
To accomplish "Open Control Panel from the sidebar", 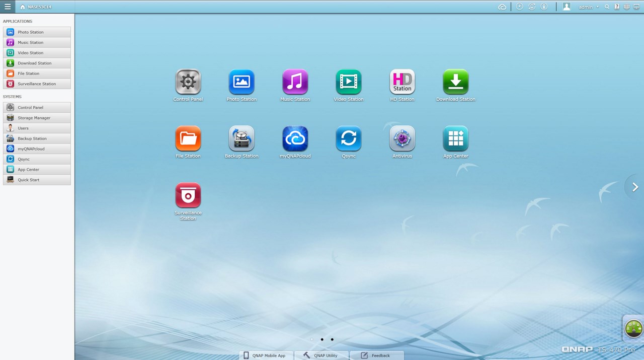I will [37, 107].
